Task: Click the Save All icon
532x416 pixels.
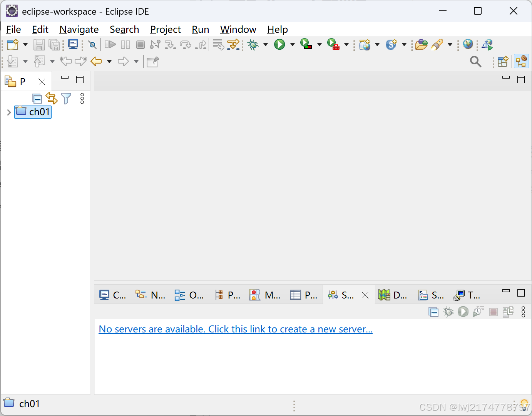Action: 55,45
